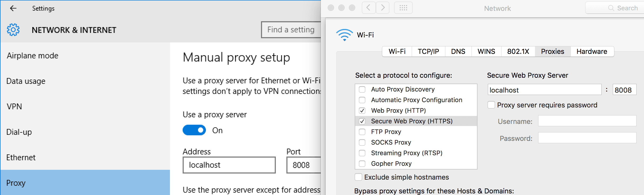
Task: Click the Windows proxy Address field
Action: click(229, 165)
